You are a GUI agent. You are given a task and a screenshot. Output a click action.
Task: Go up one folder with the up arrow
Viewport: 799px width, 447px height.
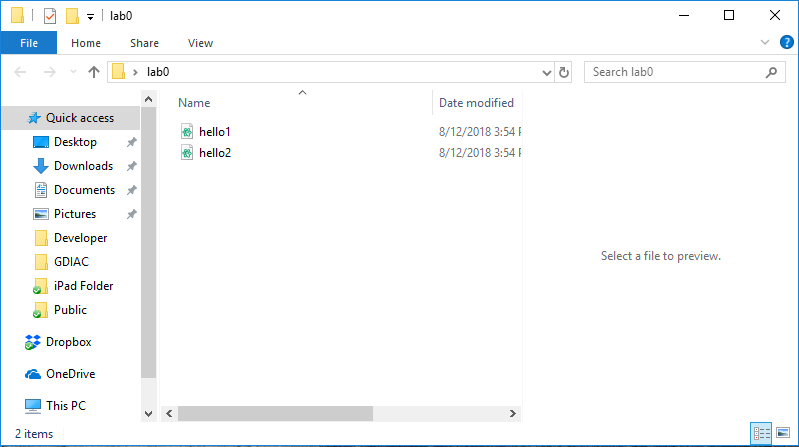94,72
